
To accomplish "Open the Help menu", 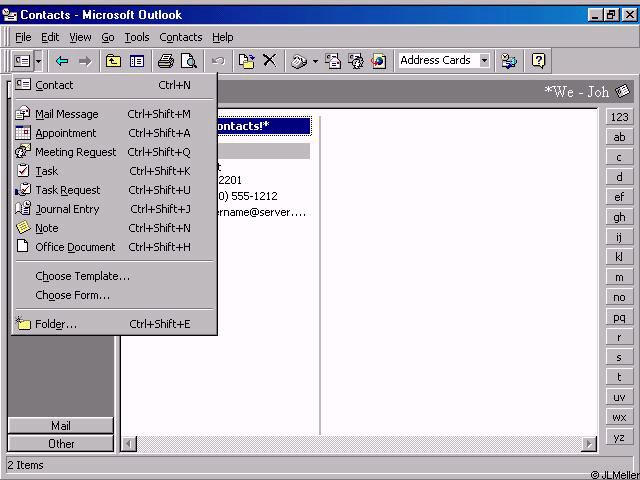I will (x=222, y=37).
